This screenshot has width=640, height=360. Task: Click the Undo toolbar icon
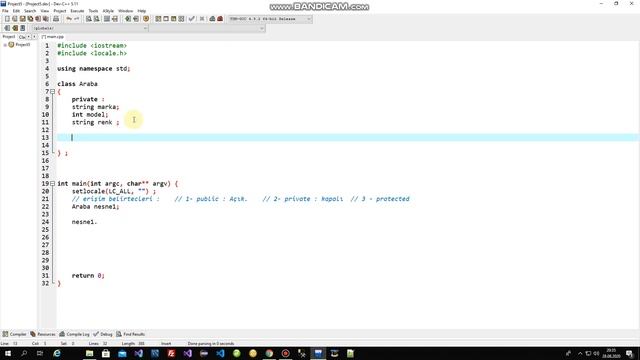coord(69,19)
